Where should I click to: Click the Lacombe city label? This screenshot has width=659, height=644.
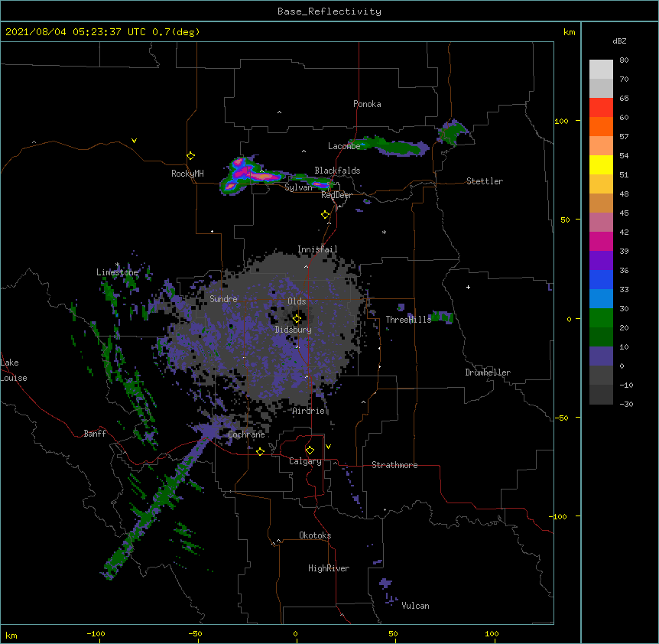[x=344, y=146]
